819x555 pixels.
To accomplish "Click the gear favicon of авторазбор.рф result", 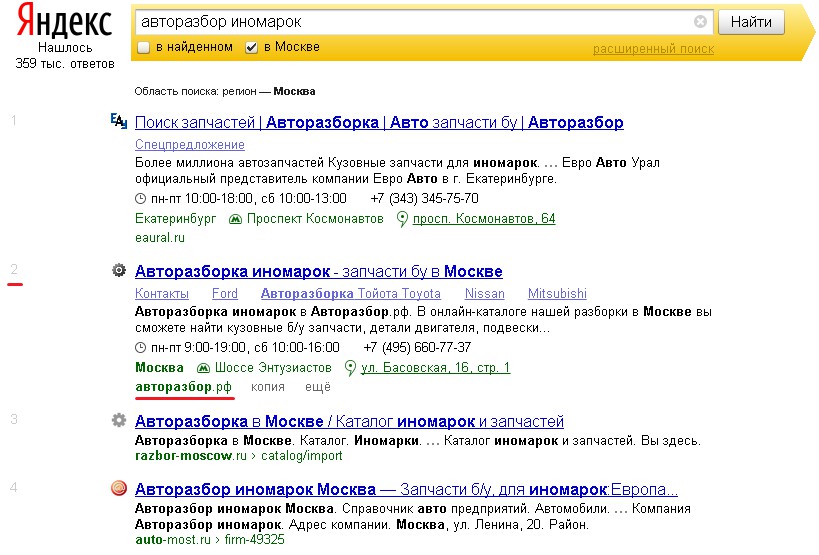I will point(119,270).
